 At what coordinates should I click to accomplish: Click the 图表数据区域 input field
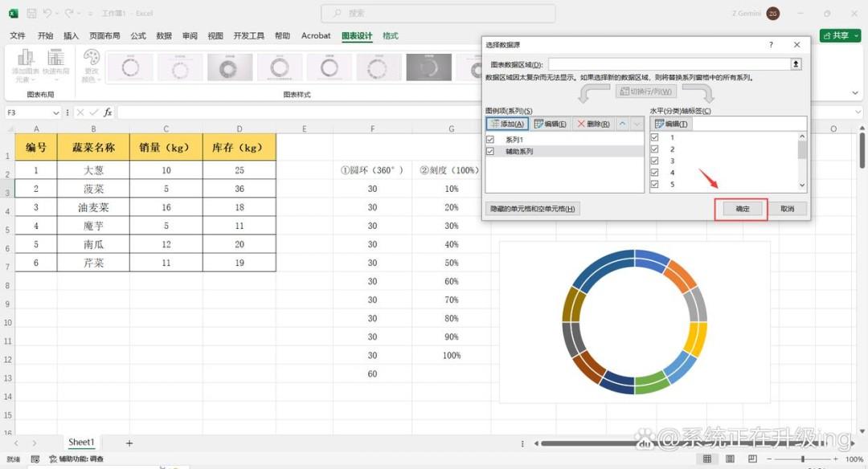point(669,64)
